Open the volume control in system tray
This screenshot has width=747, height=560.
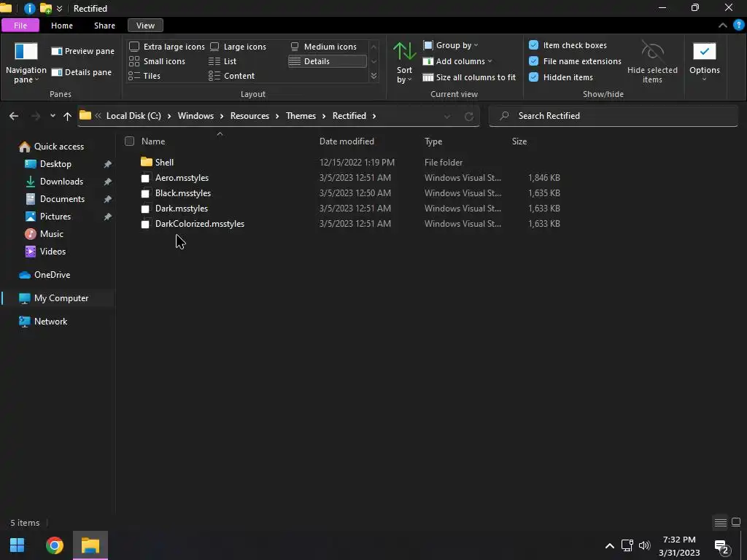click(x=644, y=545)
